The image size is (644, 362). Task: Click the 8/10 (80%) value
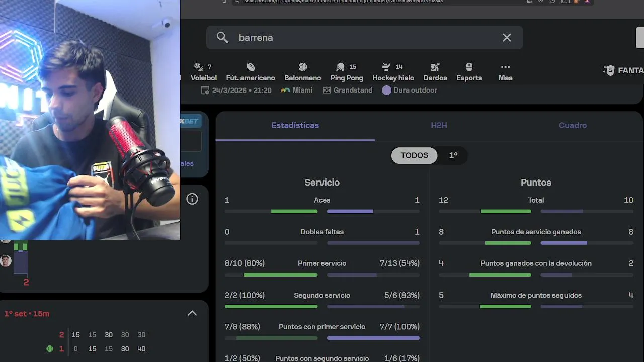pyautogui.click(x=245, y=263)
